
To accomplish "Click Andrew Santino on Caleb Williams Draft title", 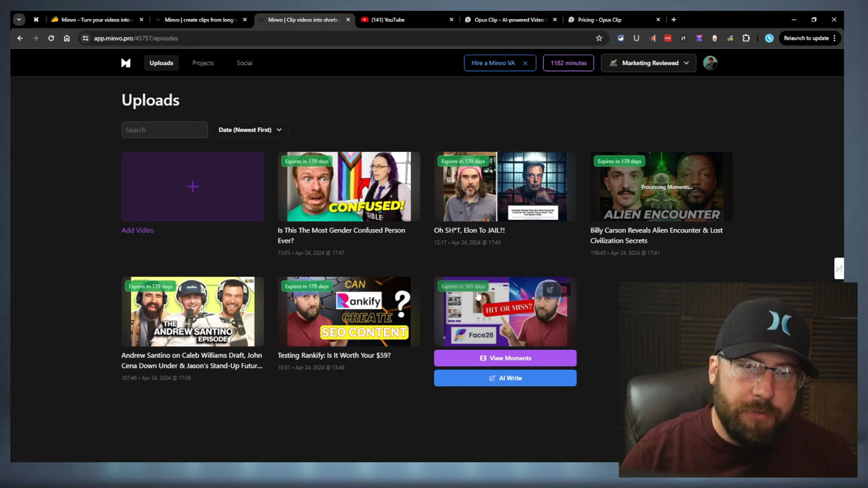I will coord(192,361).
